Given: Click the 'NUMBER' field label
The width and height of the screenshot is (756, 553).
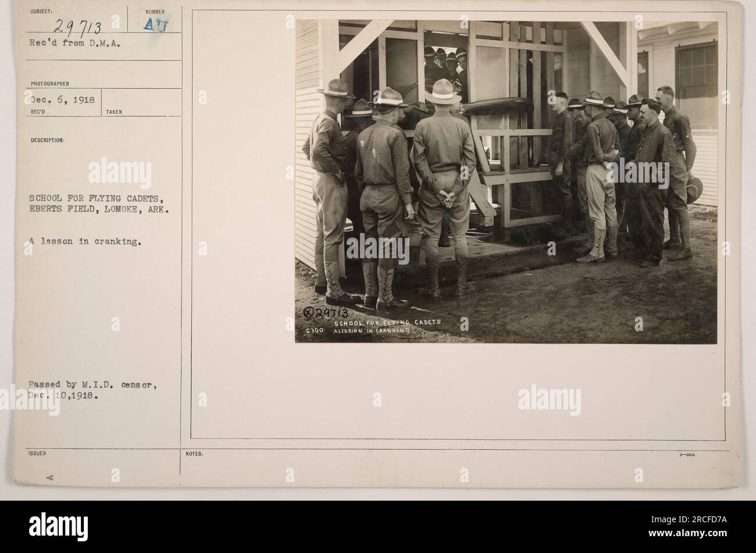Looking at the screenshot, I should coord(155,12).
